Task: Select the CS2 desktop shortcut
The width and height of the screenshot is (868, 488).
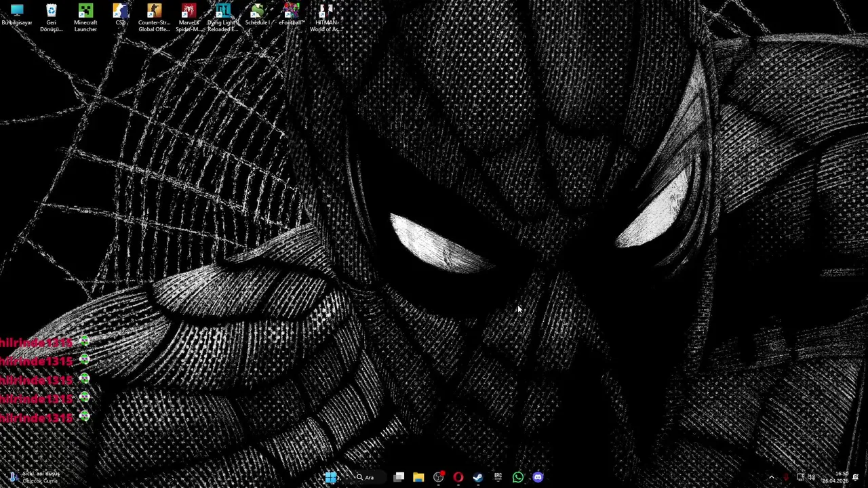Action: pos(120,15)
